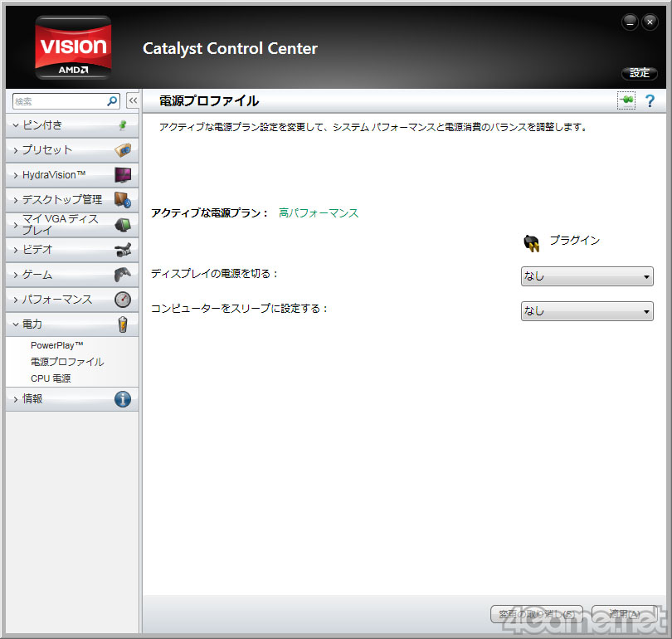Click the pin icon beside ピン付き
The image size is (672, 639).
click(x=123, y=125)
